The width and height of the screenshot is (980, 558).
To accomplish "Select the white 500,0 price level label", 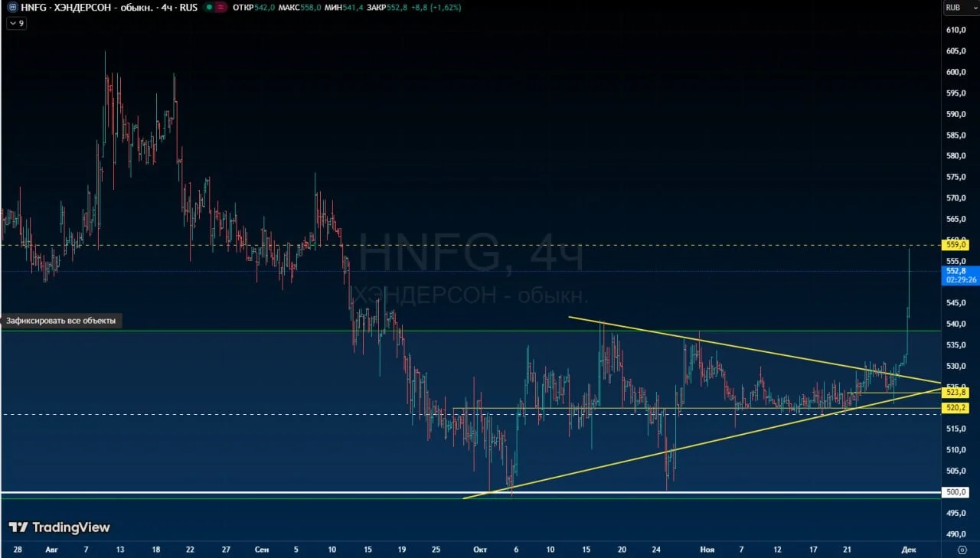I will pyautogui.click(x=957, y=492).
